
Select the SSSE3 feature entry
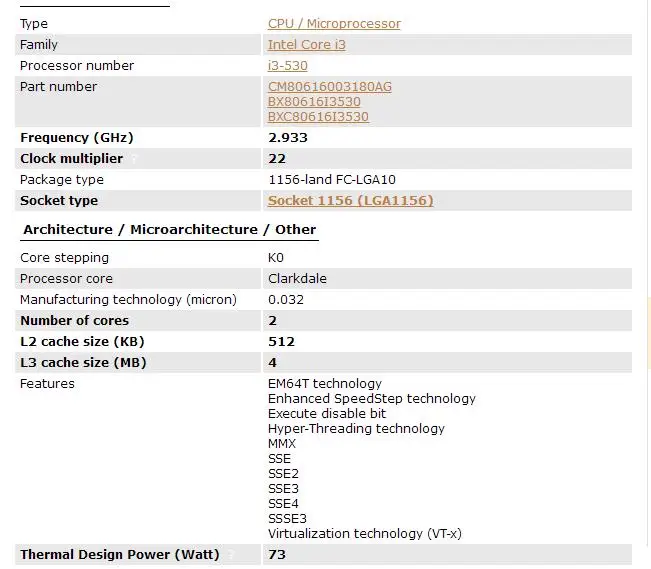(x=287, y=518)
